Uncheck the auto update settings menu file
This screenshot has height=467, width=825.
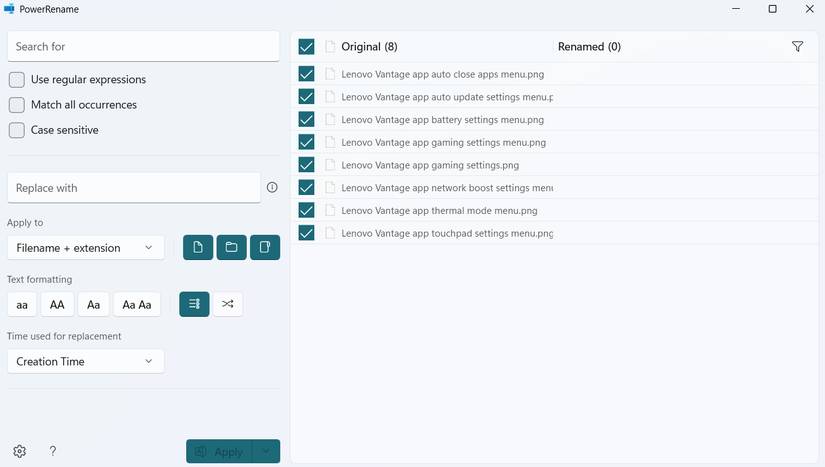pyautogui.click(x=306, y=97)
